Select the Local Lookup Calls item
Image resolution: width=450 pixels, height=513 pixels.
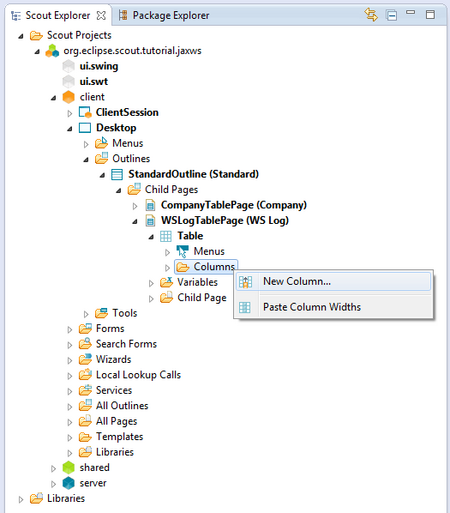pos(138,375)
